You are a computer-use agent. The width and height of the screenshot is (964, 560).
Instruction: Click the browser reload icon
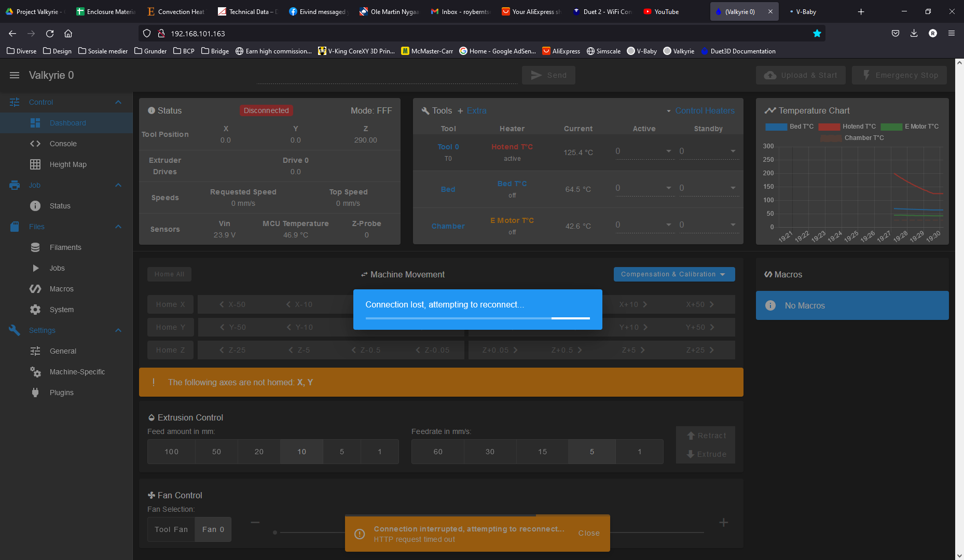(50, 34)
